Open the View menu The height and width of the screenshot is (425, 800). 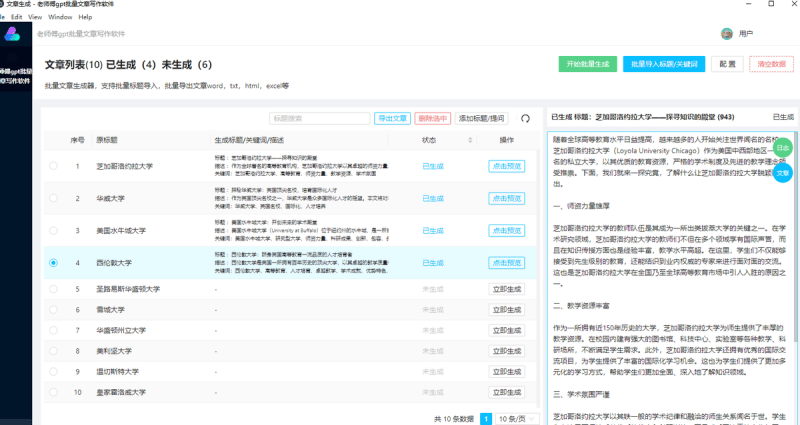click(x=35, y=17)
